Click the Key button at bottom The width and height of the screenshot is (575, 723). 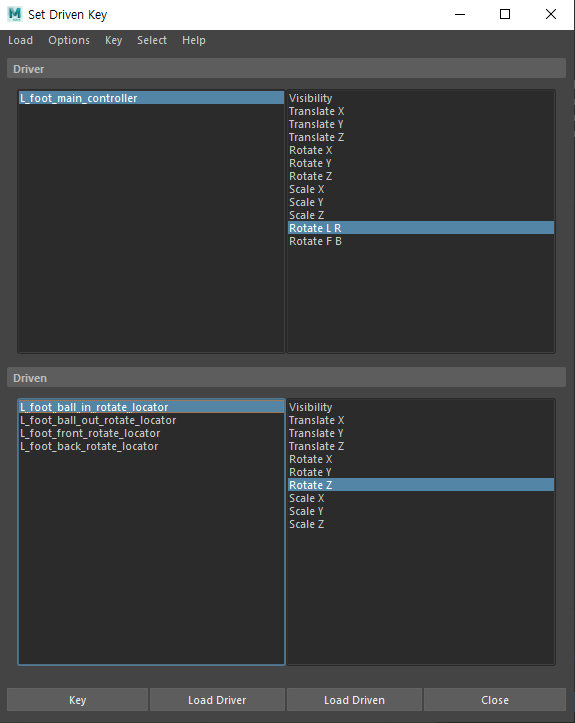click(x=77, y=700)
